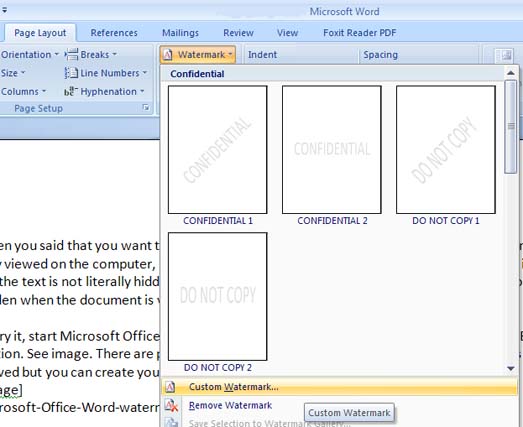Click the Arrange group icon near Spacing
The image size is (523, 427).
[504, 55]
